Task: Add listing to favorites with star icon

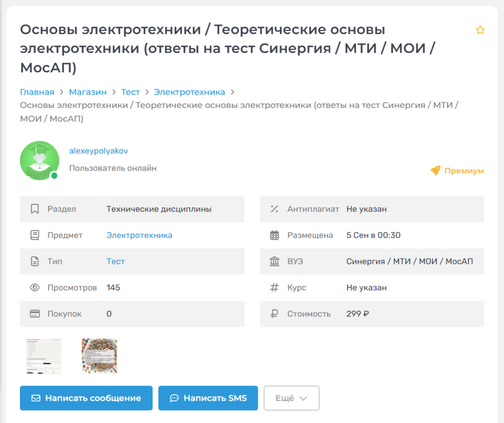Action: coord(480,30)
